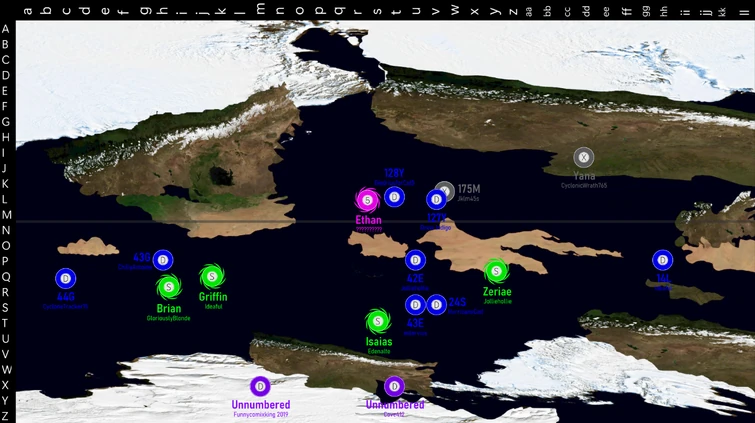Screen dimensions: 755x423
Task: Click the Brian name label
Action: coord(169,308)
